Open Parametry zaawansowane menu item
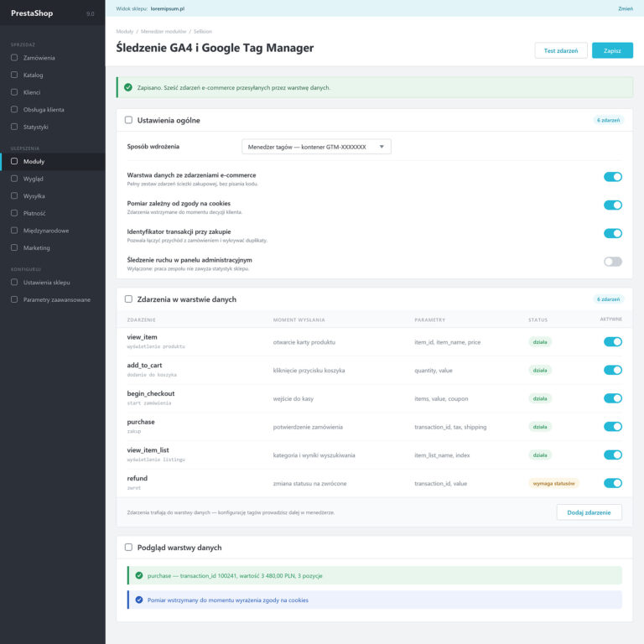 point(53,299)
